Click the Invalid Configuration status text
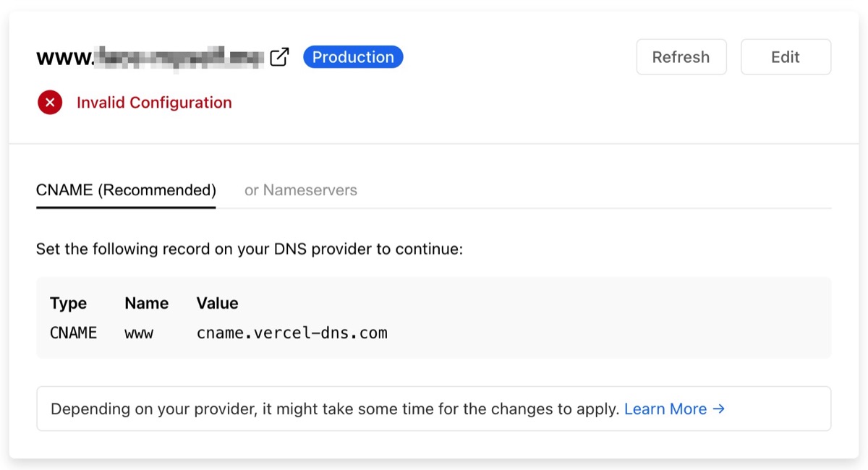Screen dimensions: 868x470 click(154, 102)
